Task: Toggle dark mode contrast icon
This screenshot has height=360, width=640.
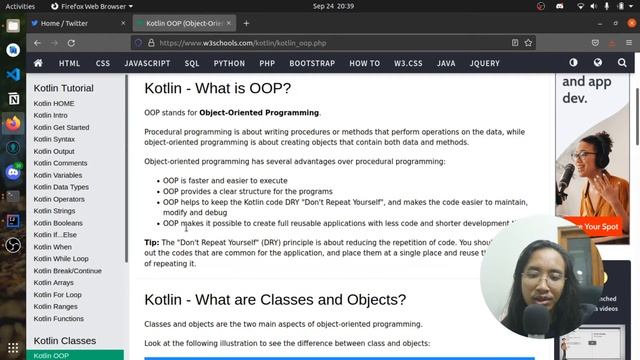Action: 573,62
